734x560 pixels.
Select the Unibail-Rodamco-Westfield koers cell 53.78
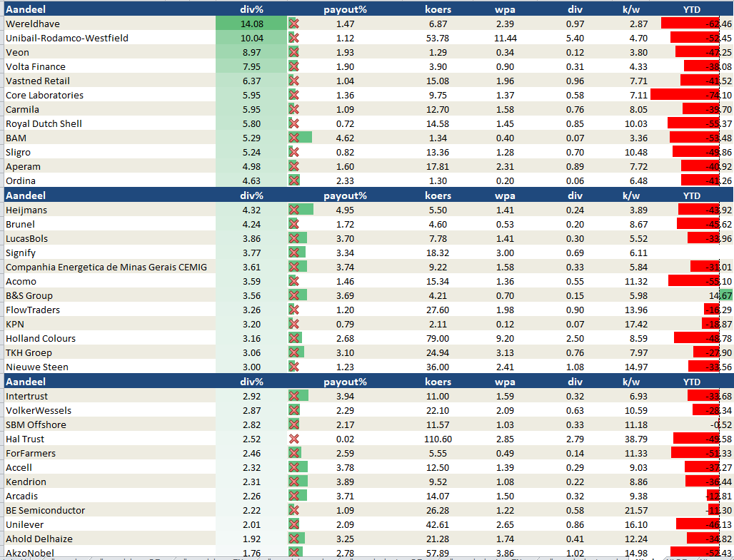437,38
